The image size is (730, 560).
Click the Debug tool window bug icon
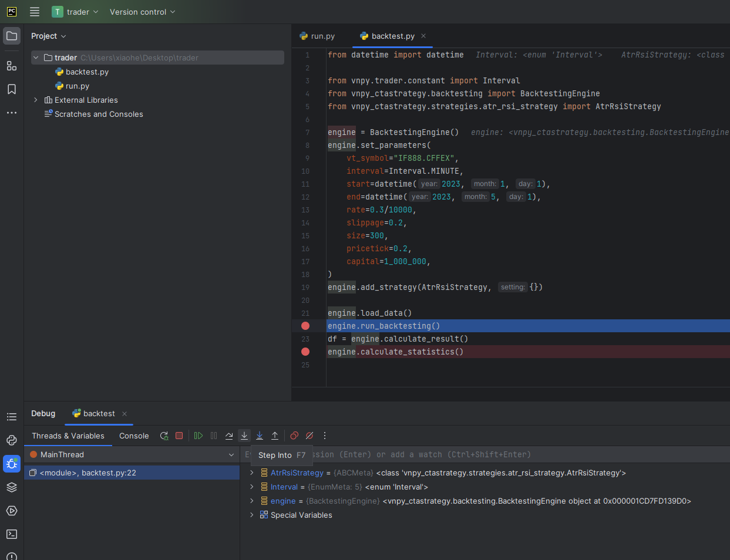click(12, 464)
